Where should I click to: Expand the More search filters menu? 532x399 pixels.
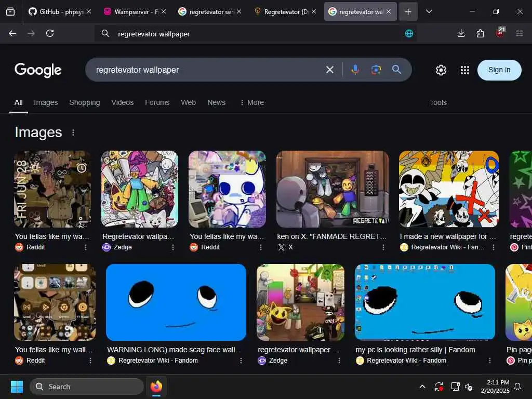pyautogui.click(x=252, y=102)
